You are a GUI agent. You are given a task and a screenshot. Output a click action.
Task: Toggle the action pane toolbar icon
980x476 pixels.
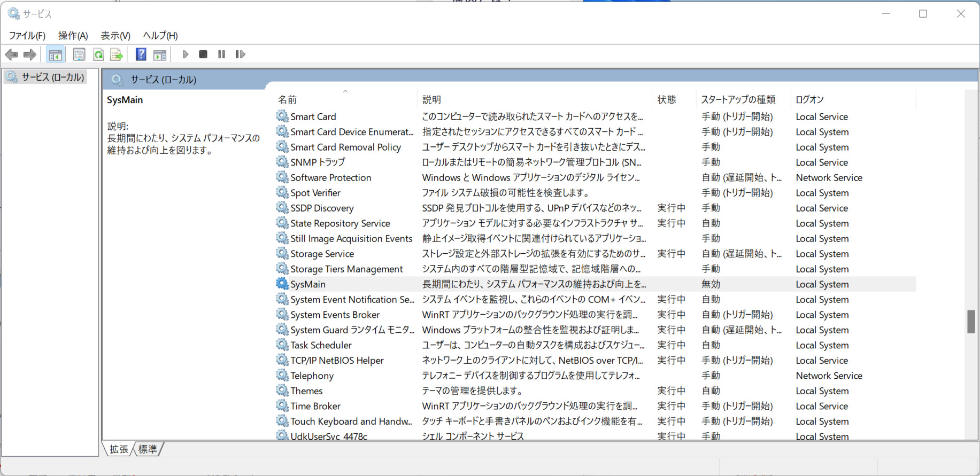tap(160, 54)
